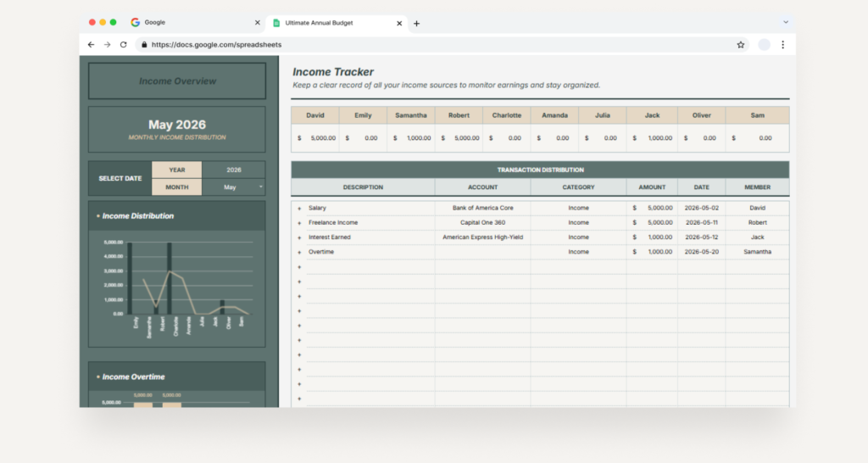Viewport: 868px width, 463px height.
Task: Click the CATEGORY column header
Action: click(x=578, y=187)
